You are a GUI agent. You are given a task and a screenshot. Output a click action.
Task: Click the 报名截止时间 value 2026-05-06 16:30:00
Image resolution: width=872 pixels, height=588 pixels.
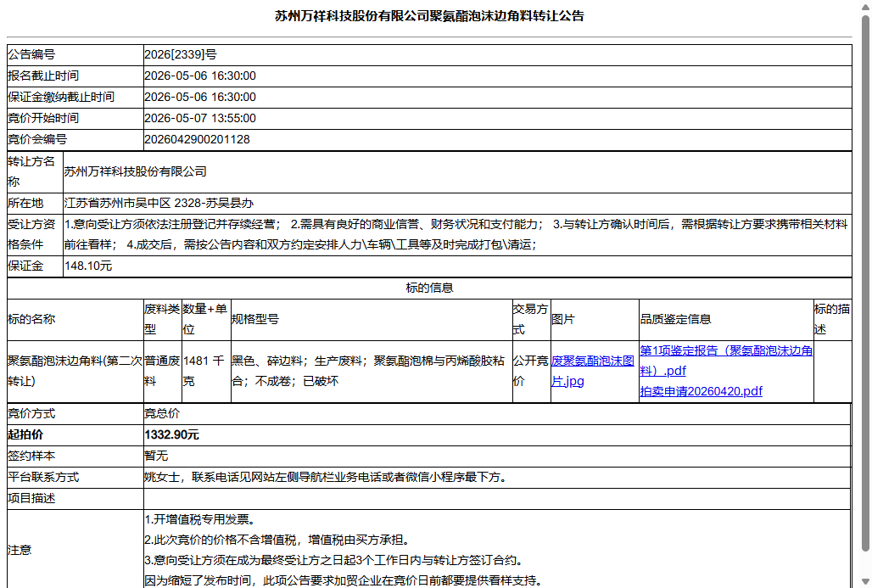point(200,76)
